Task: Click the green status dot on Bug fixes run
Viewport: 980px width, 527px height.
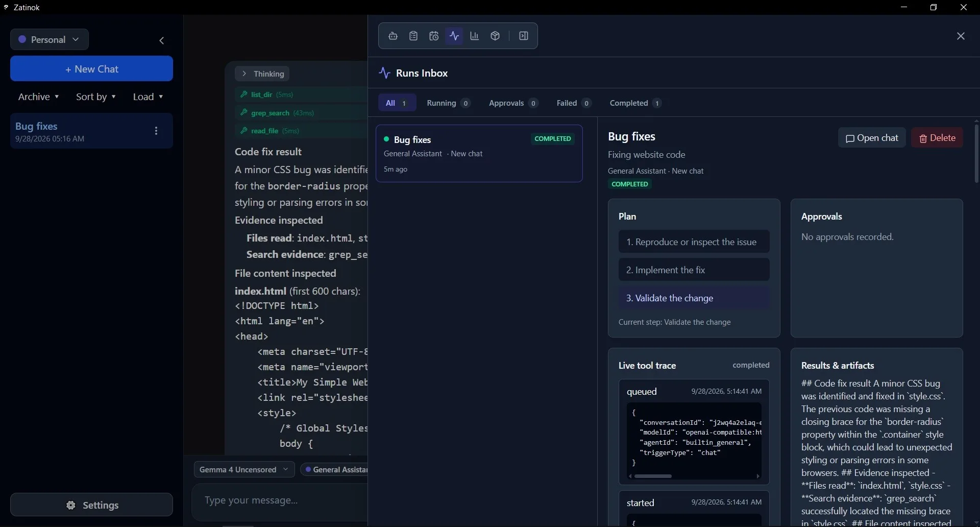Action: pyautogui.click(x=386, y=139)
